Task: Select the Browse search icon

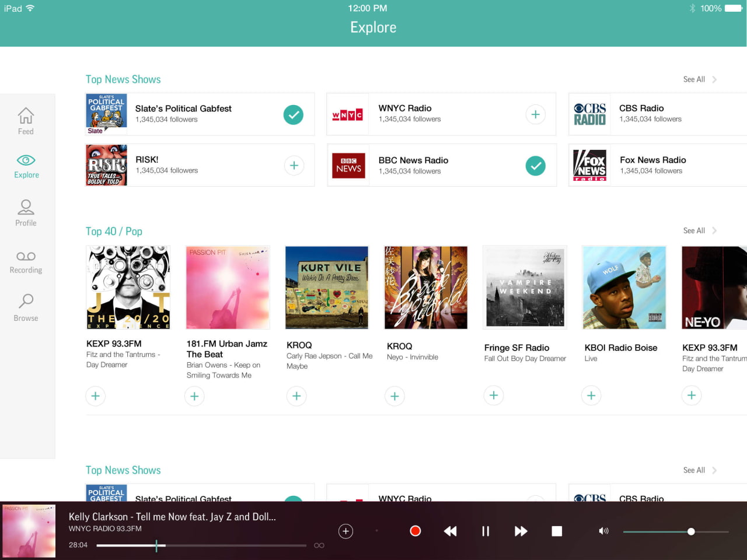Action: pyautogui.click(x=25, y=308)
